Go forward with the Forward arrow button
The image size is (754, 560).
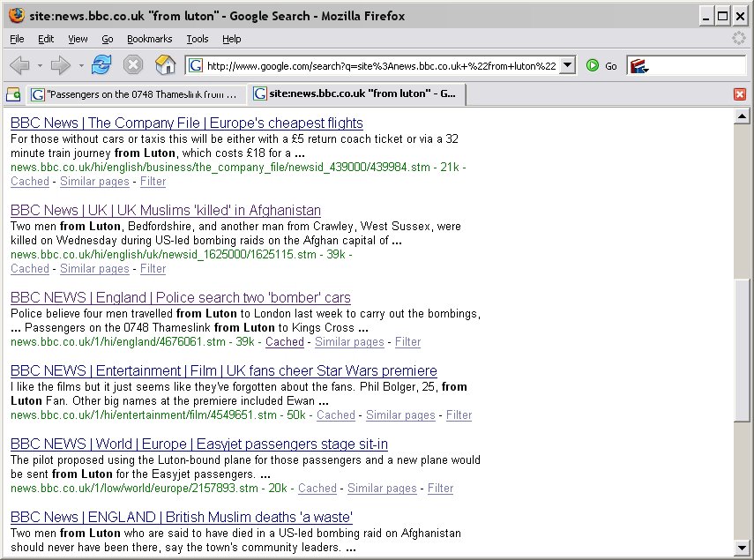coord(61,65)
